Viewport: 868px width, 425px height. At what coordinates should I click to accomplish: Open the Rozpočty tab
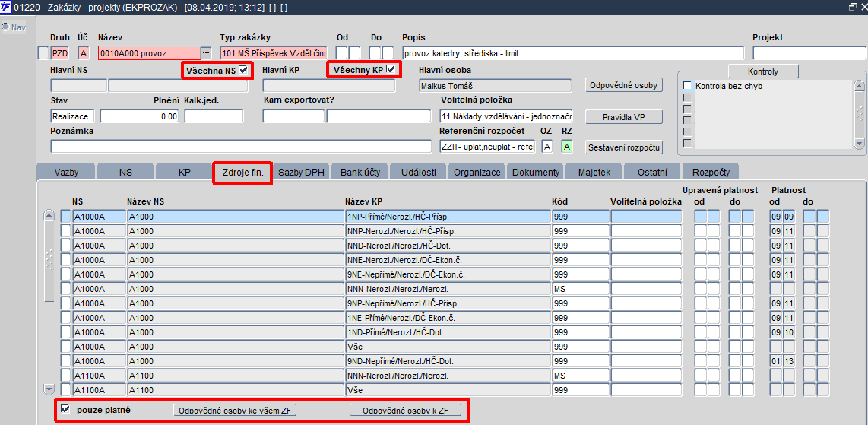pos(711,172)
